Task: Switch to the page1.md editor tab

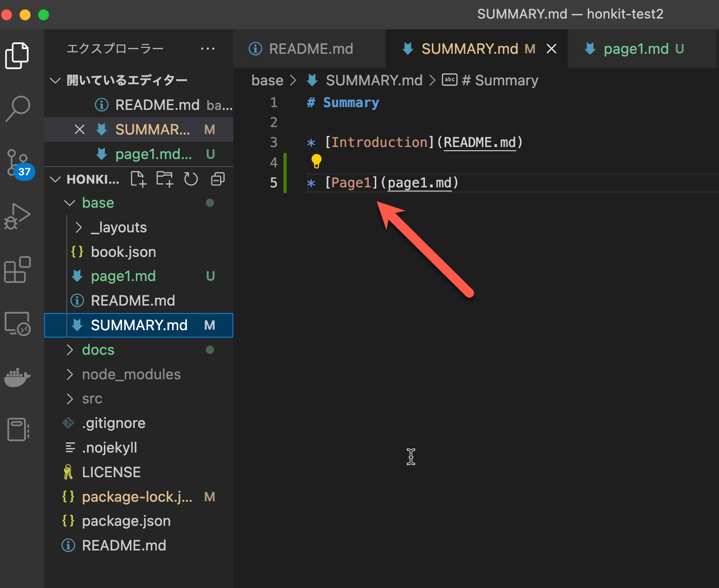Action: [642, 49]
